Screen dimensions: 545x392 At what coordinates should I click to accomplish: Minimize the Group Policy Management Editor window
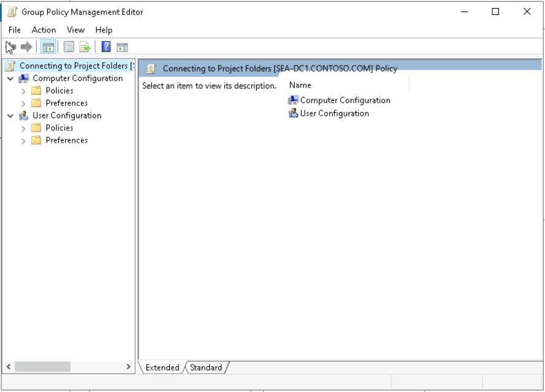click(464, 12)
